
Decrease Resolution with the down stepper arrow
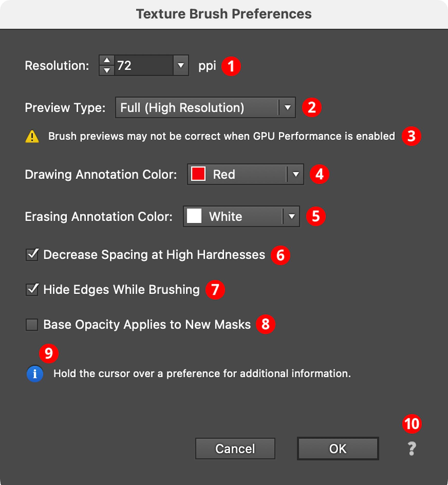pos(107,70)
